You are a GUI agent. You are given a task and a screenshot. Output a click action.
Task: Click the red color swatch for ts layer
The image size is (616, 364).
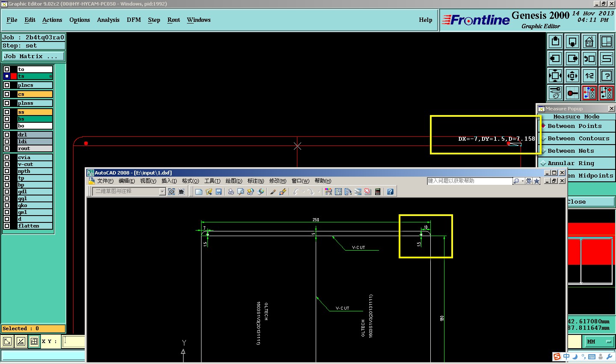pos(14,76)
